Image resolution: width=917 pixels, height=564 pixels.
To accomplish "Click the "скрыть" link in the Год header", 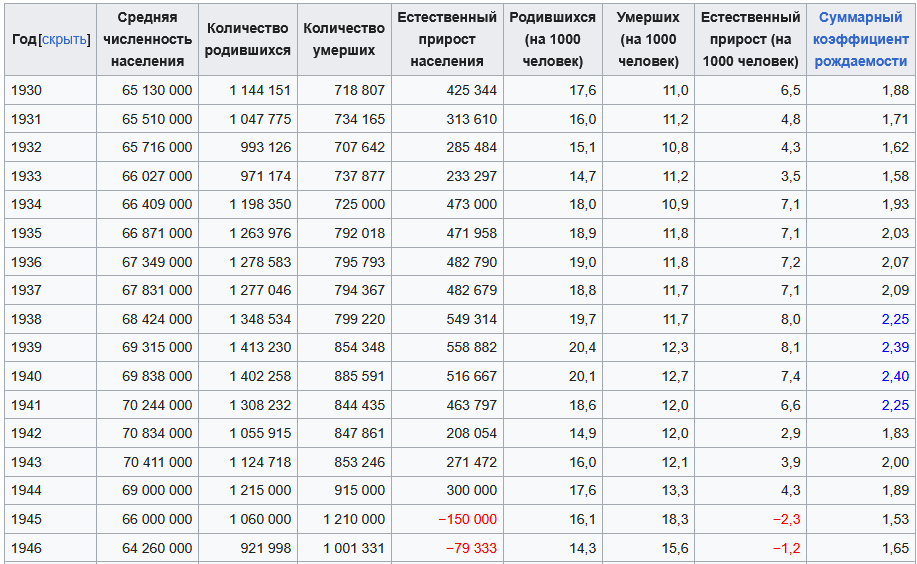I will [x=64, y=39].
